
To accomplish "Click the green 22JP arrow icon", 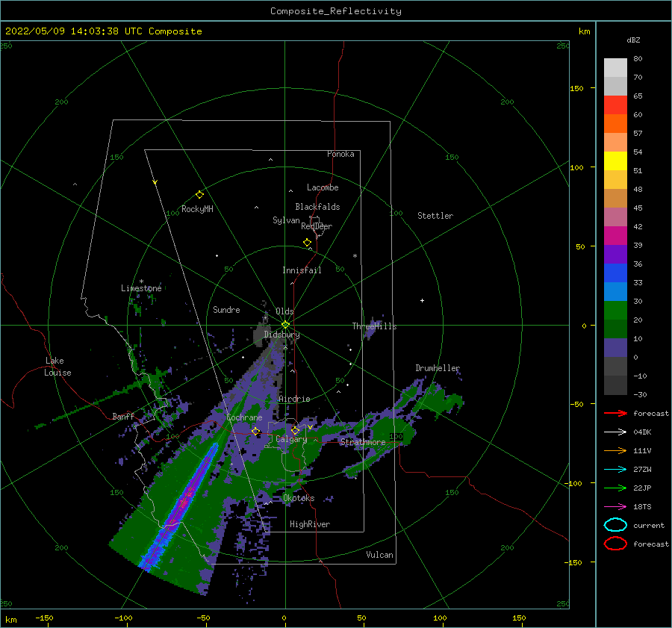I will click(615, 488).
